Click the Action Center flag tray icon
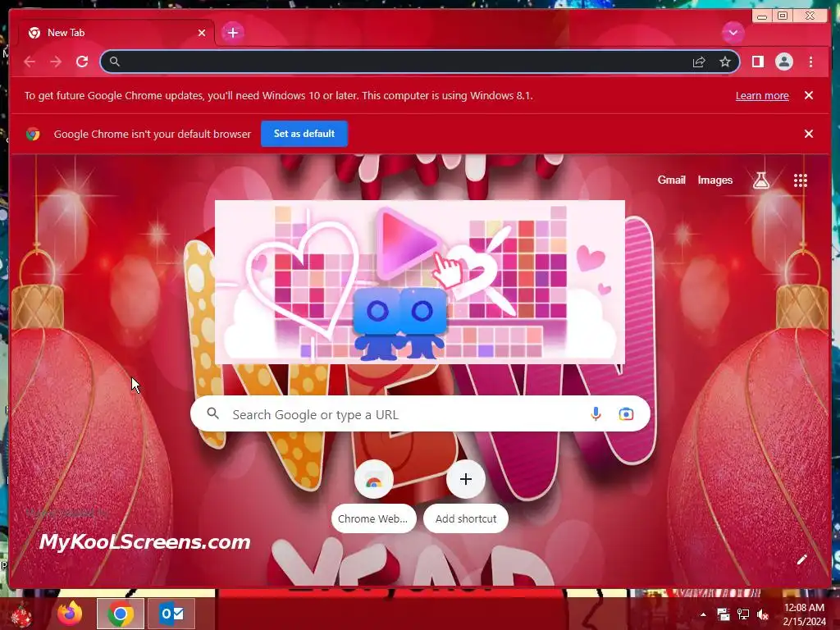Viewport: 840px width, 630px height. click(724, 614)
